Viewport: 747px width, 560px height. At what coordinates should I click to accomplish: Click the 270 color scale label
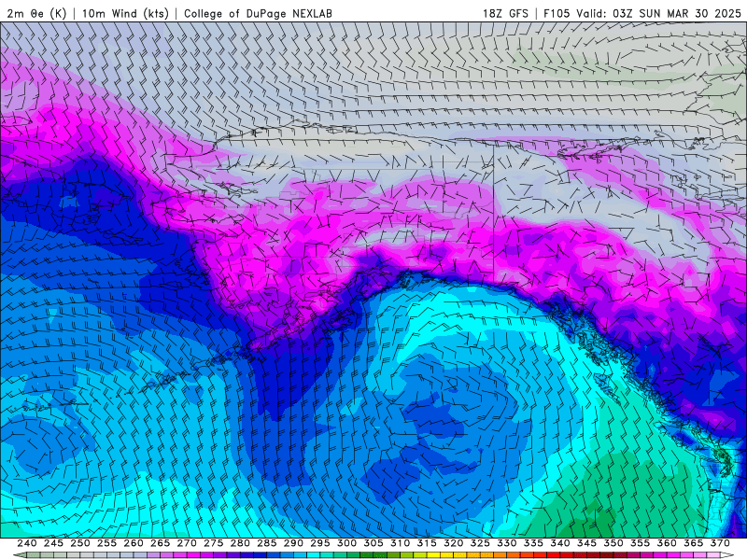pos(187,543)
